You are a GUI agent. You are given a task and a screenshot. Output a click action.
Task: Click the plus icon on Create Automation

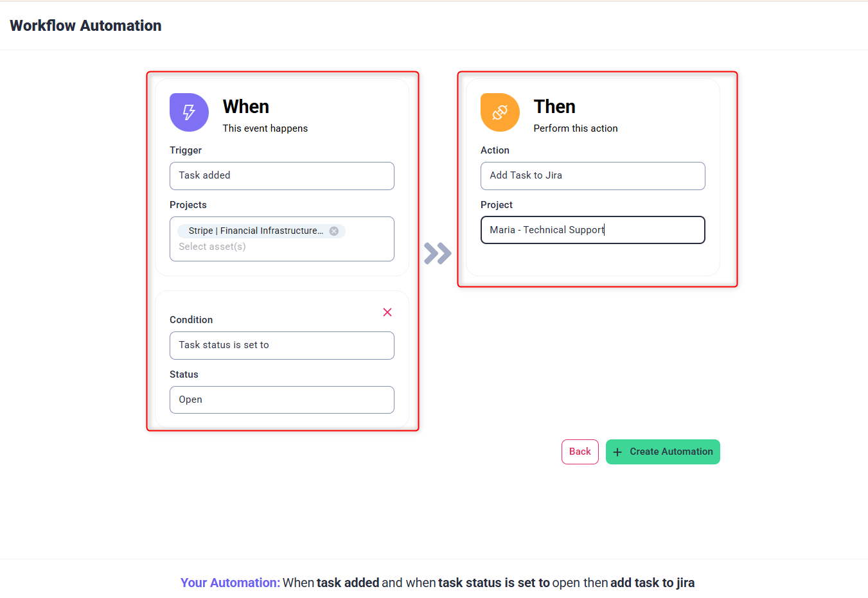[617, 452]
